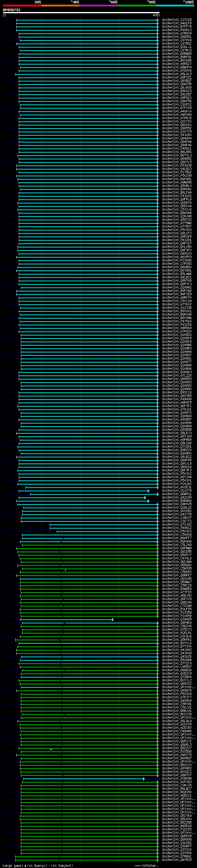197x868 pixels.
Task: Open hit UniRef100_A7NVX9
Action: (x=176, y=33)
